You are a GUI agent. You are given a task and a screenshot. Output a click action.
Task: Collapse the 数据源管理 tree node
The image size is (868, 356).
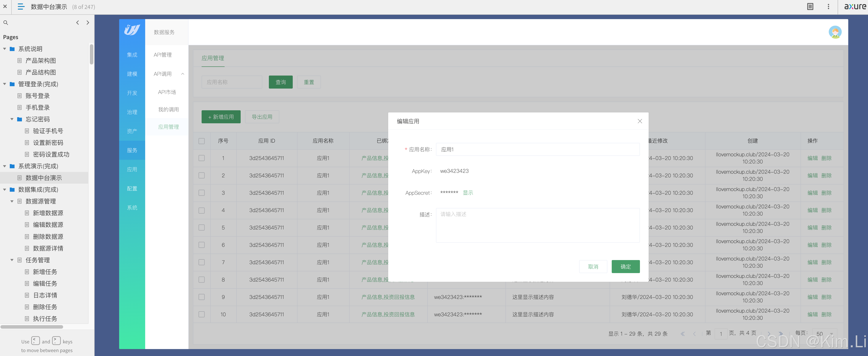pyautogui.click(x=12, y=201)
